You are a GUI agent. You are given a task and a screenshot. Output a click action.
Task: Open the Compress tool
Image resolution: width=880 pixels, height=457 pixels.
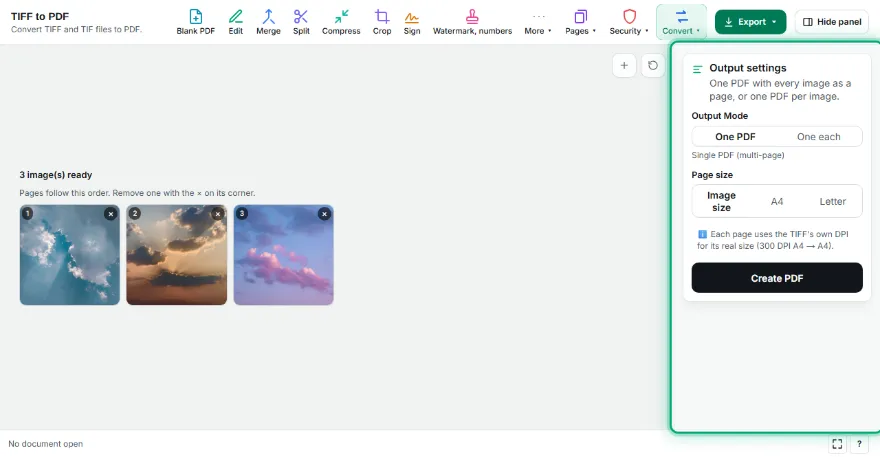(x=341, y=22)
